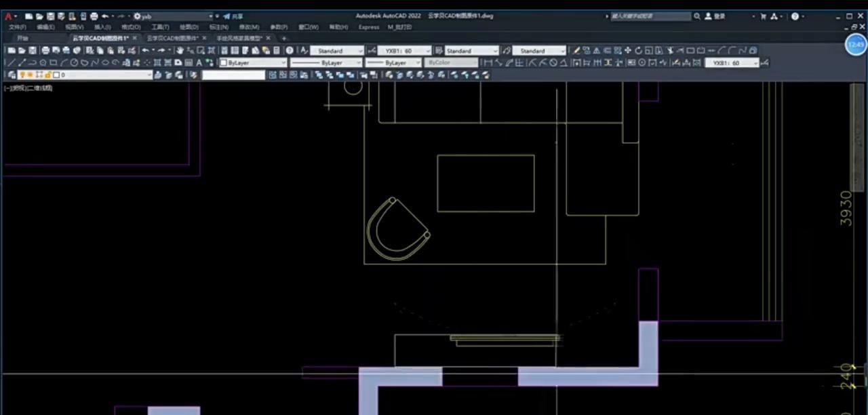
Task: Select the Circle draw tool
Action: point(75,63)
